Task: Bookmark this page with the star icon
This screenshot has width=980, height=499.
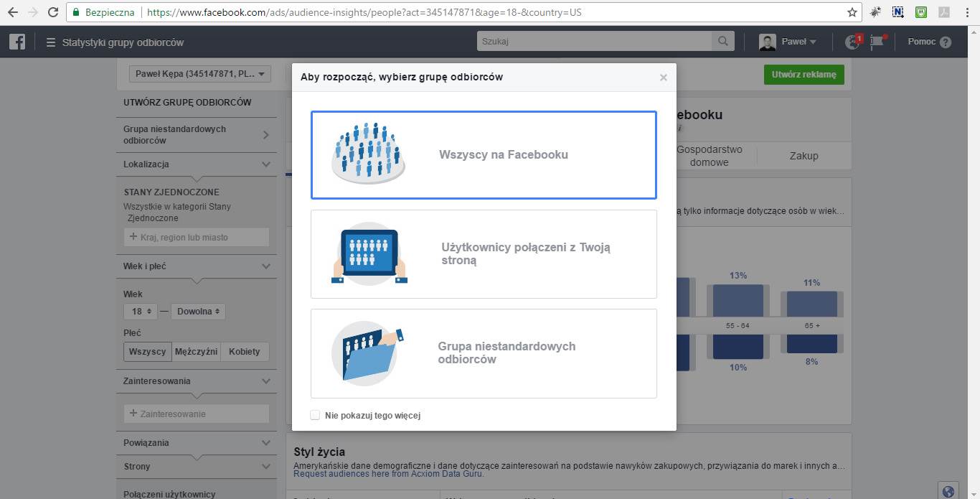Action: click(x=852, y=12)
